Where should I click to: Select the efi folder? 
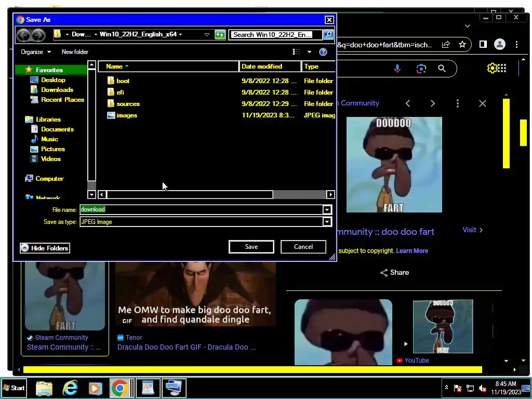tap(120, 92)
